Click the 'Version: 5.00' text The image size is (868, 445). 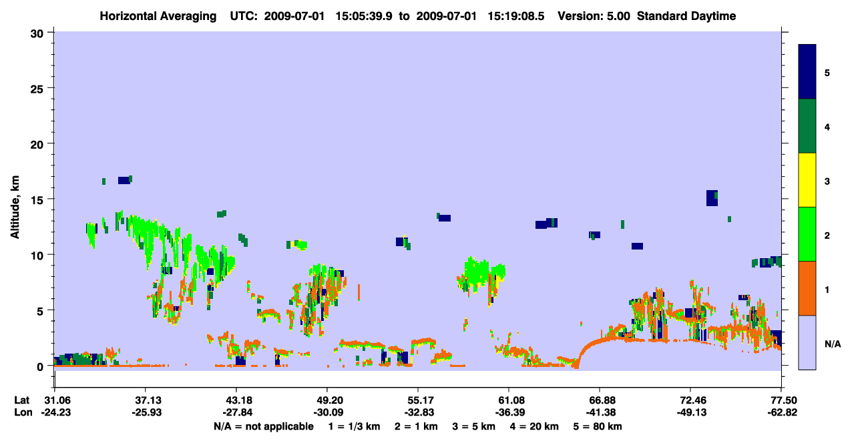(x=594, y=16)
